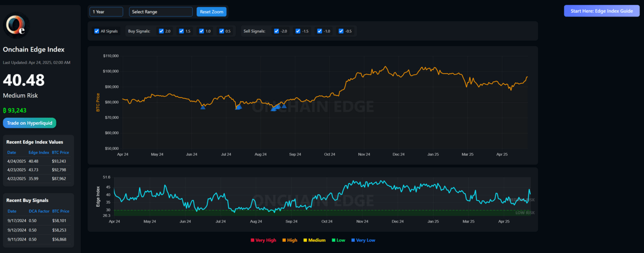Open the Start Here: Edge Index Guide
Screen dimensions: 644x253
[x=601, y=11]
